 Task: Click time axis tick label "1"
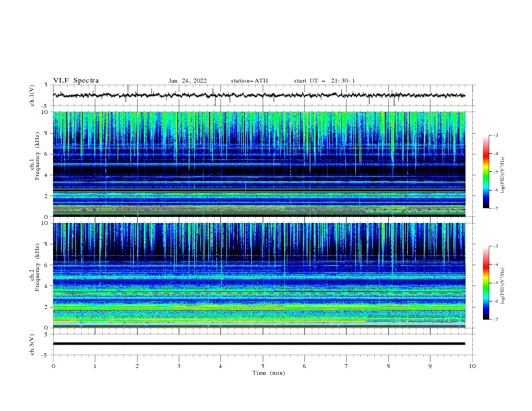(x=95, y=366)
